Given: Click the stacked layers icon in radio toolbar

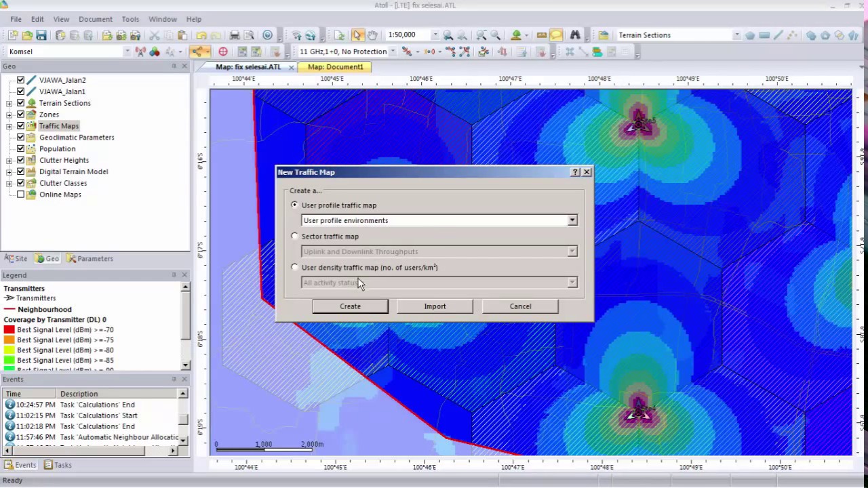Looking at the screenshot, I should point(597,52).
